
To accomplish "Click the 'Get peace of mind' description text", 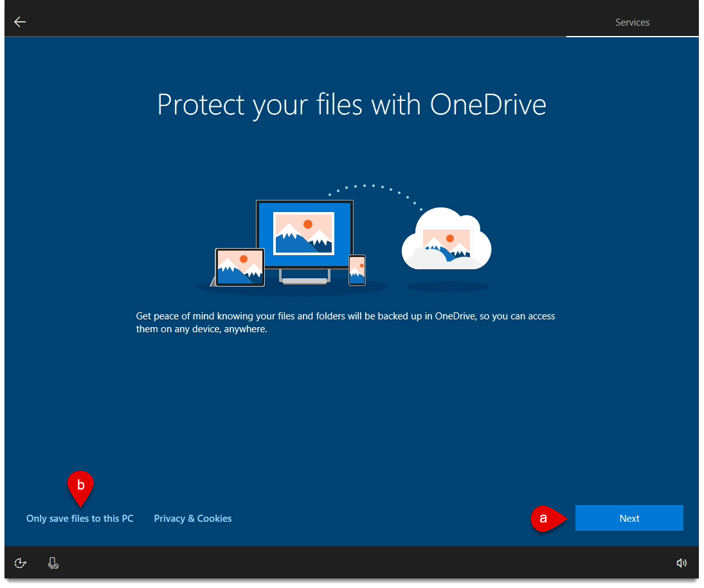I will pyautogui.click(x=345, y=323).
